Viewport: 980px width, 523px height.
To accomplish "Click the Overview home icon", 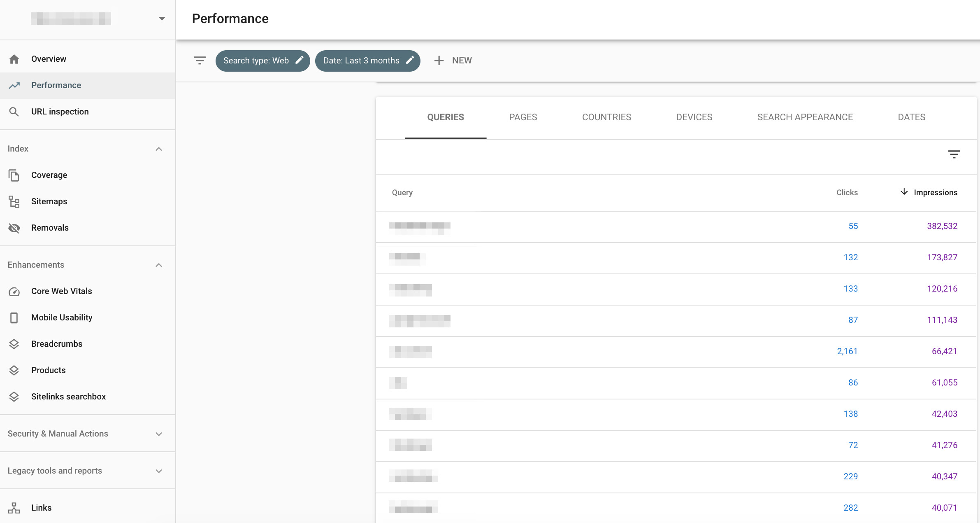I will (14, 59).
